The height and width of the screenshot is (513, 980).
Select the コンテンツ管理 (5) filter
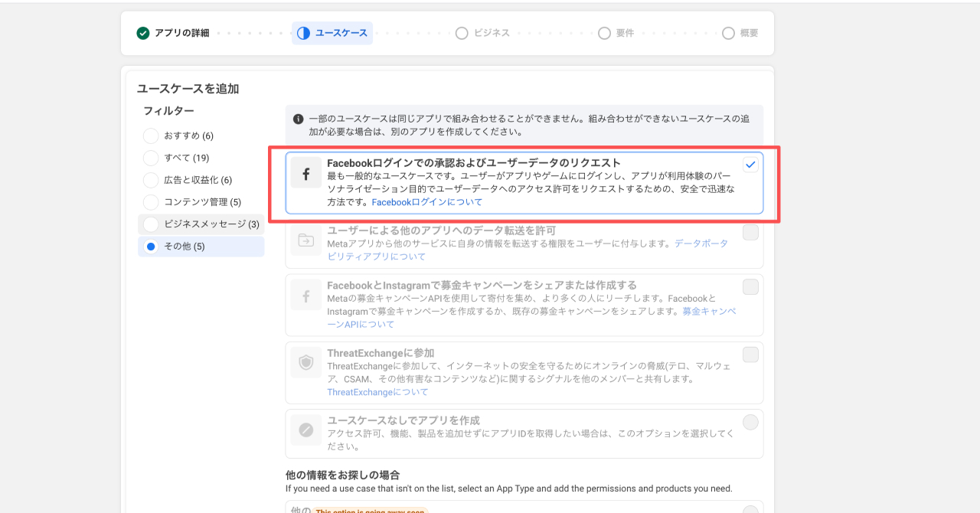pos(151,202)
